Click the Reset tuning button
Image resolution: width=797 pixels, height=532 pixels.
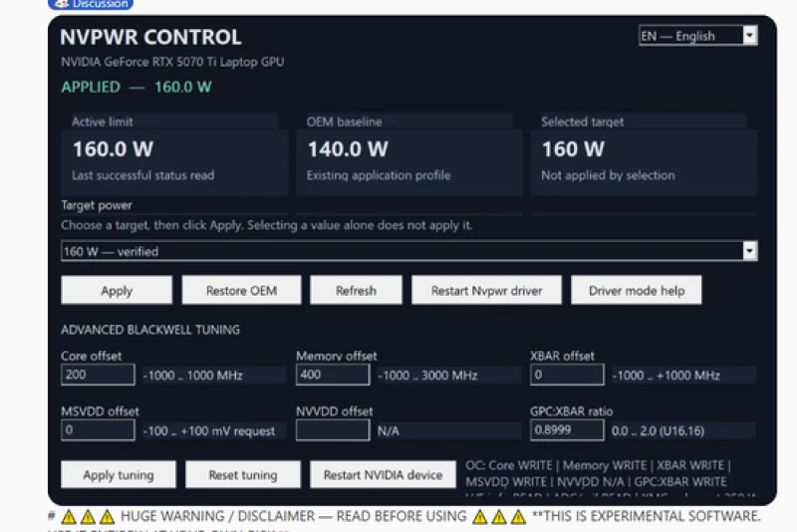point(243,474)
